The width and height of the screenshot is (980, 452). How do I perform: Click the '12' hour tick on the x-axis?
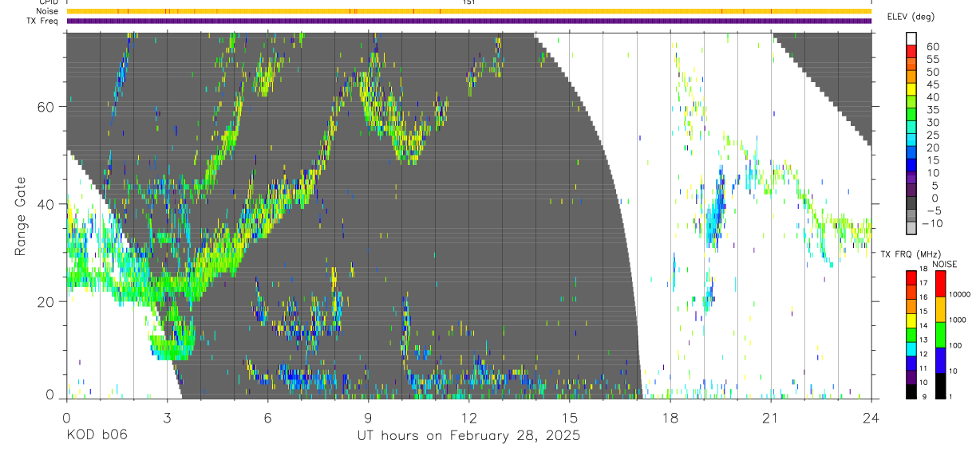pyautogui.click(x=468, y=417)
